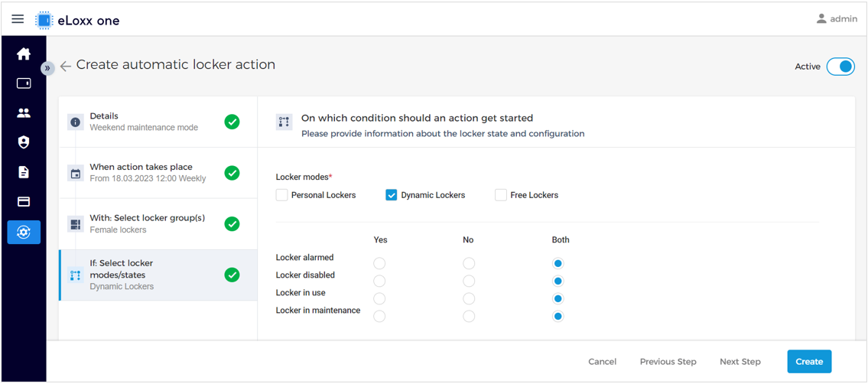
Task: Open the document sidebar icon
Action: click(23, 173)
